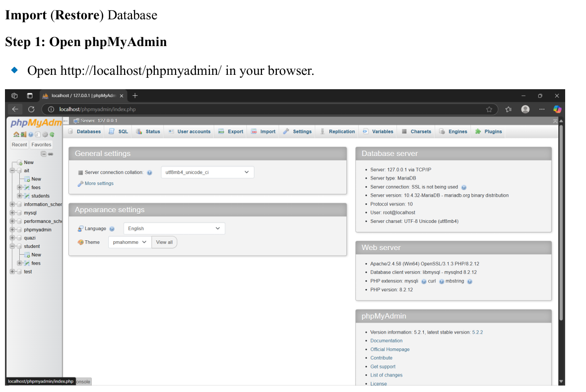Click the green Reload navigation panel icon

coord(52,134)
